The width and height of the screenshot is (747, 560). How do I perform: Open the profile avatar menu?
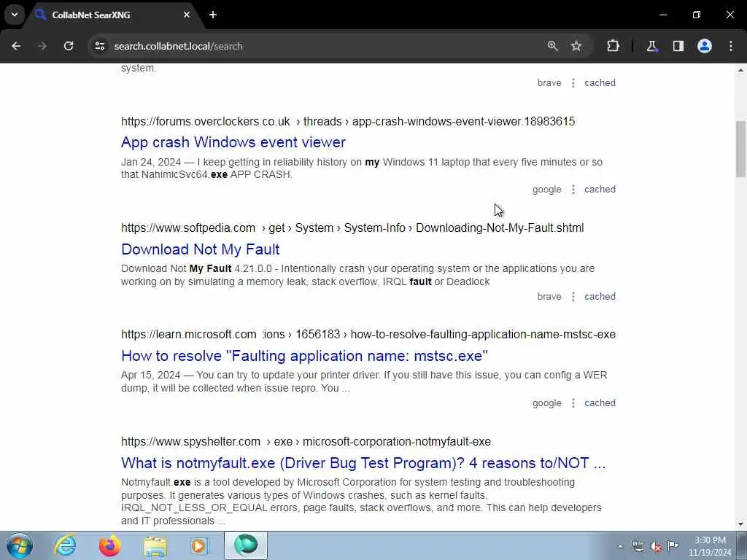pos(705,46)
